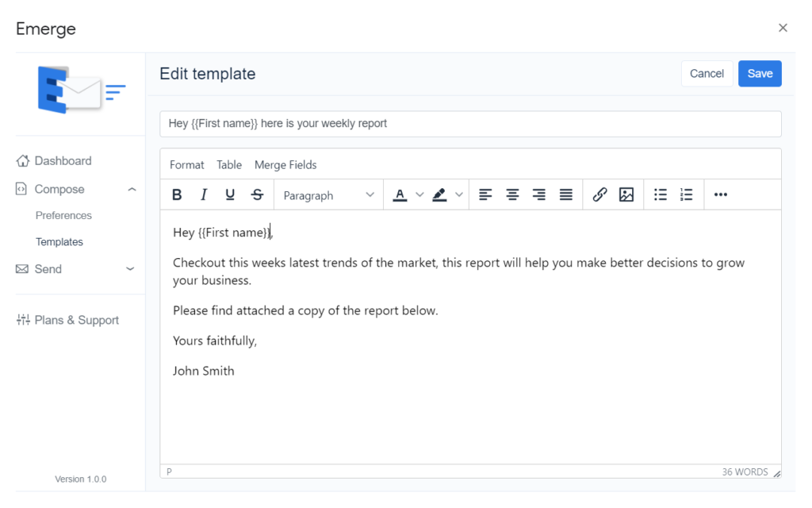Open the Paragraph style dropdown

coord(328,195)
